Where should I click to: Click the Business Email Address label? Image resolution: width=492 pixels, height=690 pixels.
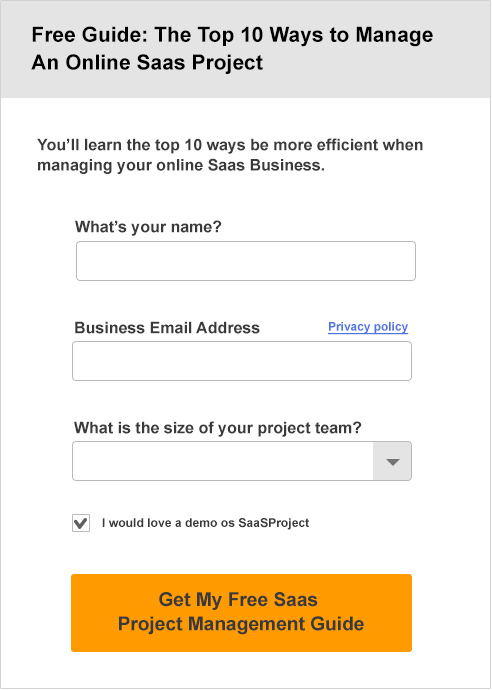click(167, 328)
